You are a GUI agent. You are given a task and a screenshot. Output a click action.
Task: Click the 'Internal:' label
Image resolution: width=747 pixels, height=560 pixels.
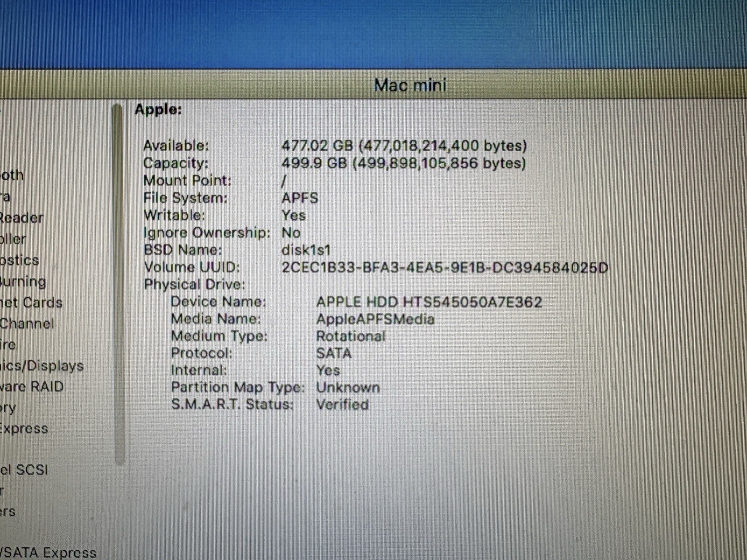(x=199, y=371)
